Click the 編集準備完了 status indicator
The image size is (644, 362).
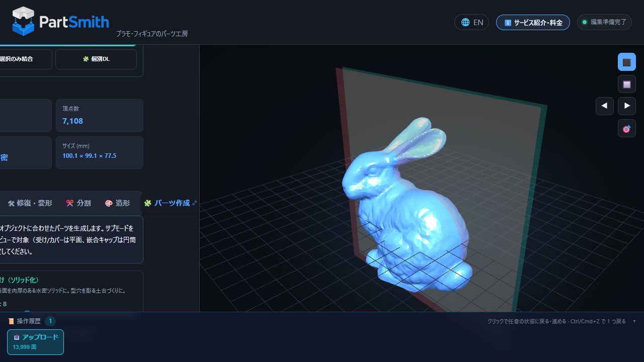pyautogui.click(x=604, y=22)
